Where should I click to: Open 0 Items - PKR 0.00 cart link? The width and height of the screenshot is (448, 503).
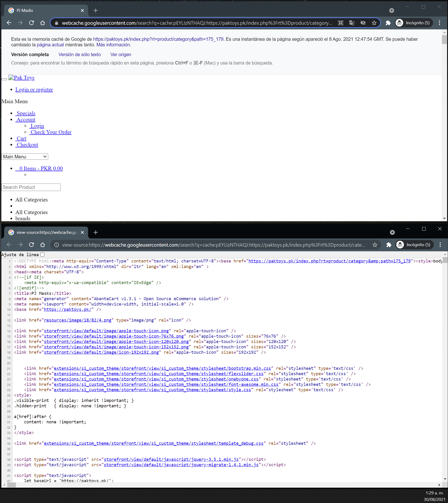point(39,169)
